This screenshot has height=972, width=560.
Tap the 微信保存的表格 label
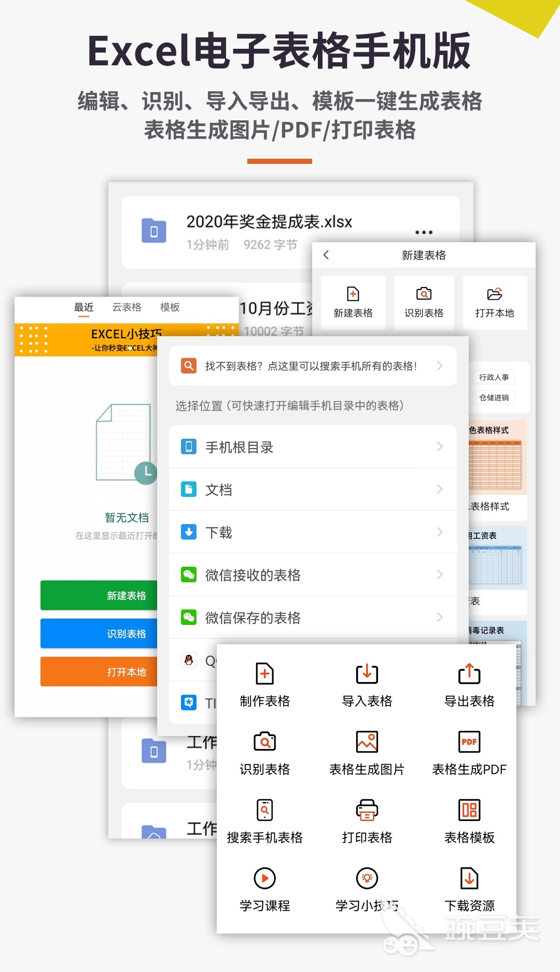pyautogui.click(x=253, y=617)
